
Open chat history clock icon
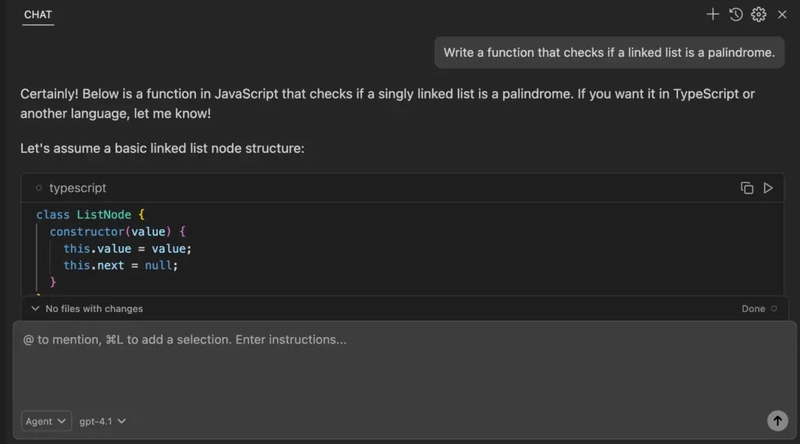point(736,14)
